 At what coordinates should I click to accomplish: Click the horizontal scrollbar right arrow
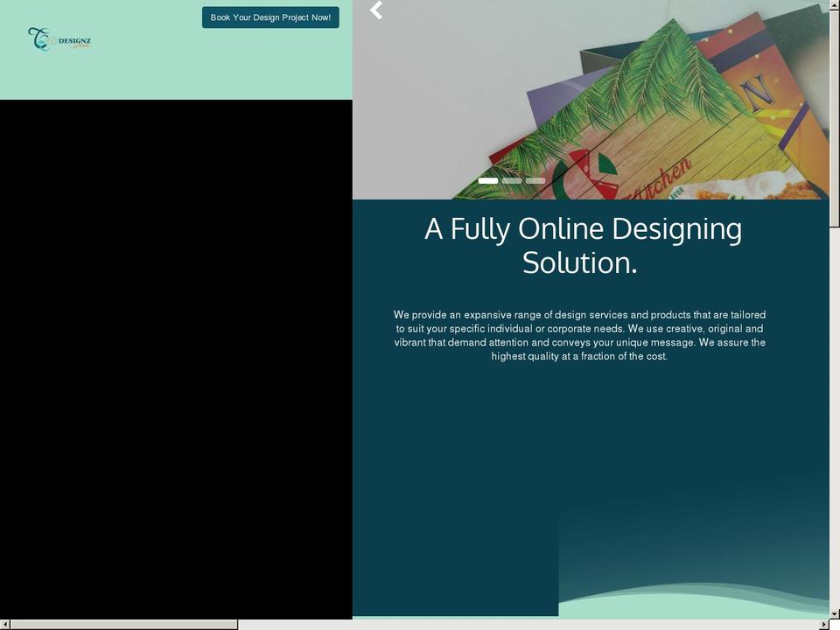(x=824, y=625)
